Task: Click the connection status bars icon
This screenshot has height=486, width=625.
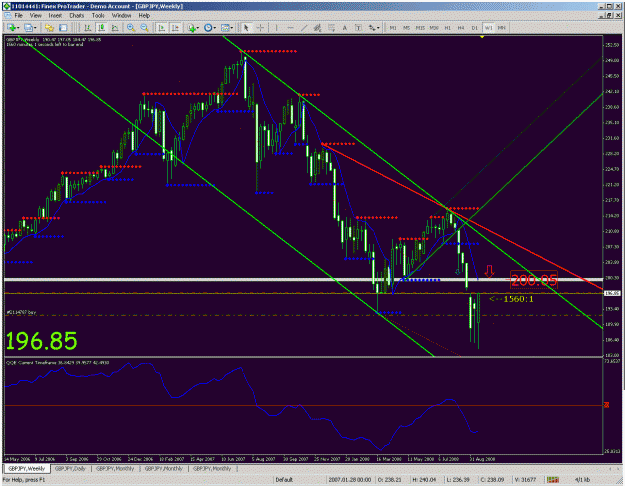Action: coord(552,480)
